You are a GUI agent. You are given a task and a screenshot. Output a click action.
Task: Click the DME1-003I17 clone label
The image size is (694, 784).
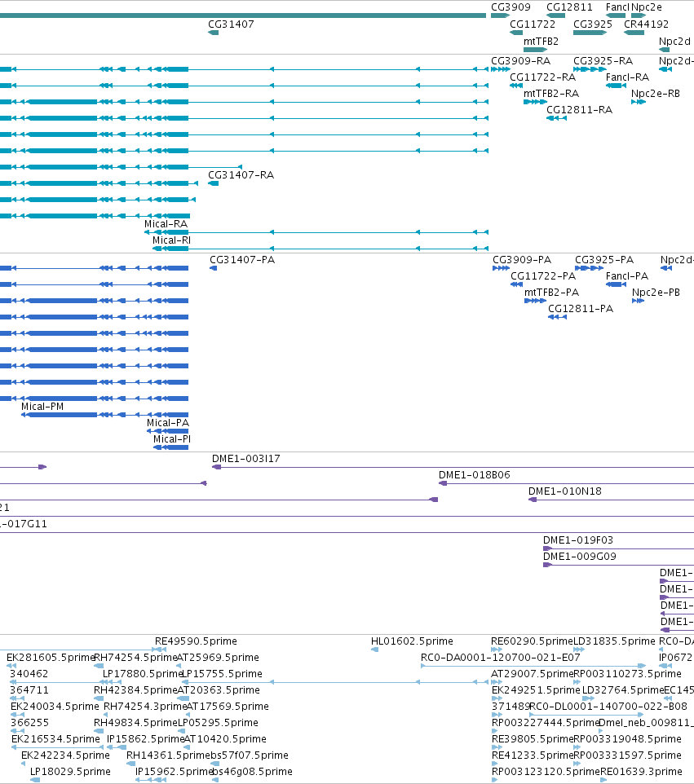[245, 459]
